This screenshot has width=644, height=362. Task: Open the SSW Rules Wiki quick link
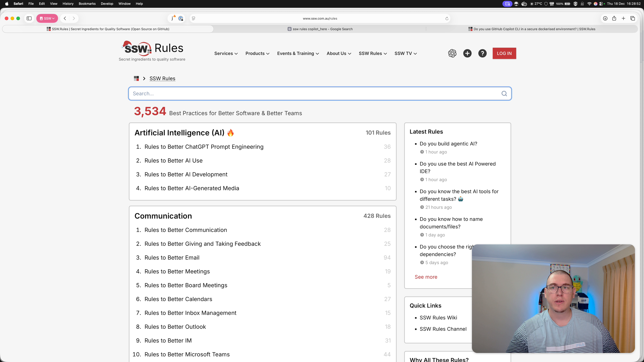pos(438,318)
